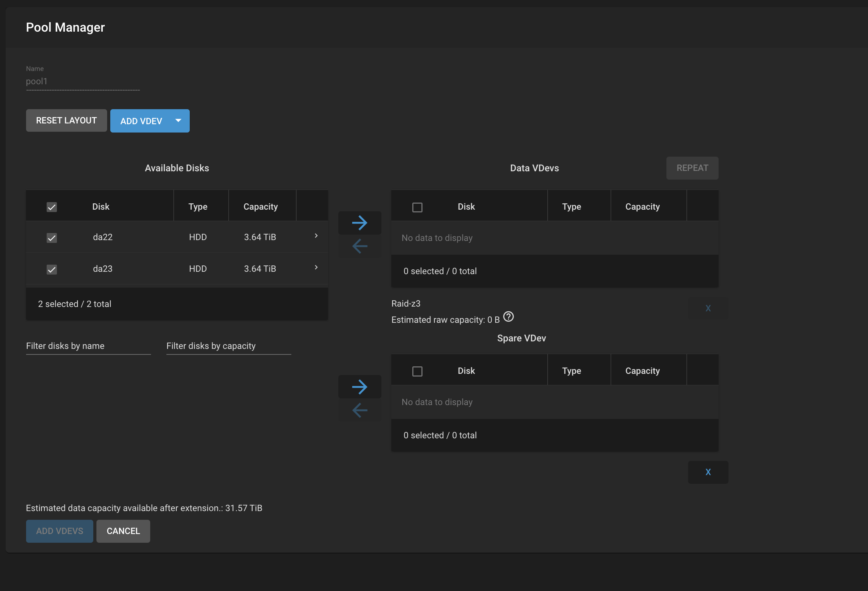
Task: Click the REPEAT button
Action: pyautogui.click(x=692, y=168)
